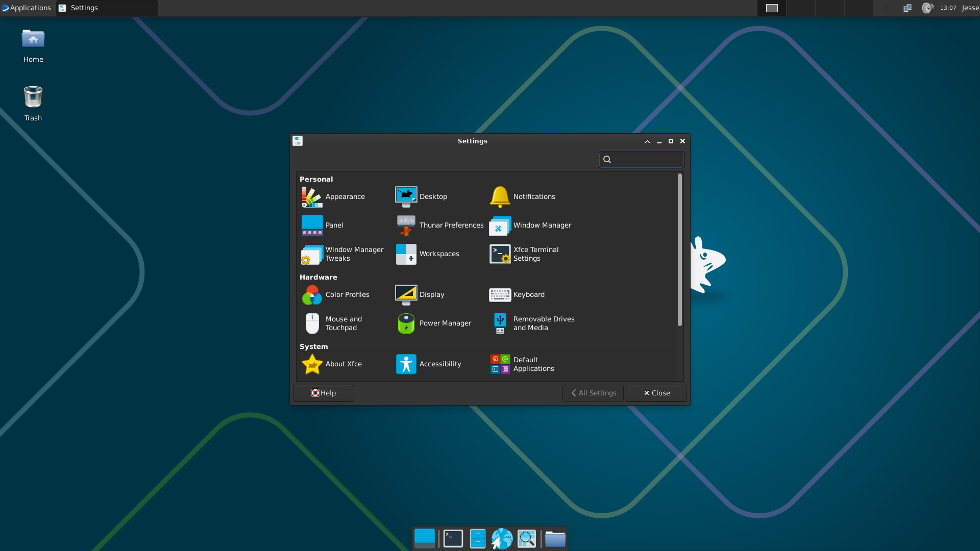
Task: Open Keyboard settings
Action: pyautogui.click(x=517, y=295)
